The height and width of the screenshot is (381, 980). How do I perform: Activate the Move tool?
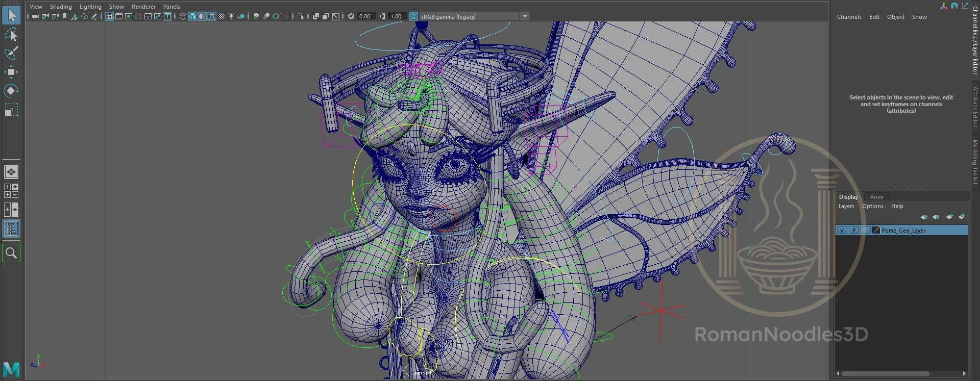pos(11,72)
